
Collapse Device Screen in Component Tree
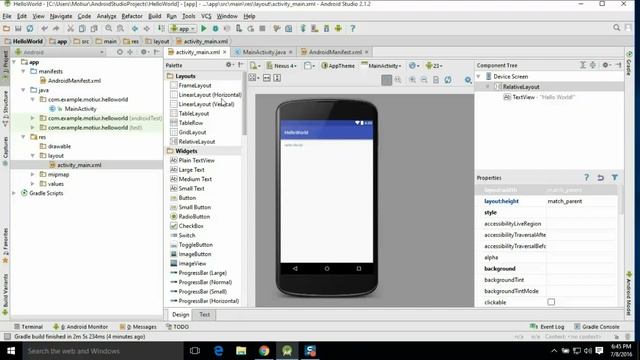click(478, 77)
